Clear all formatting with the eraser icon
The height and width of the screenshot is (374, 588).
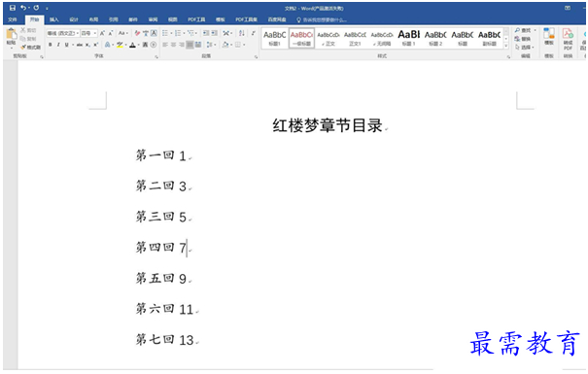[137, 33]
